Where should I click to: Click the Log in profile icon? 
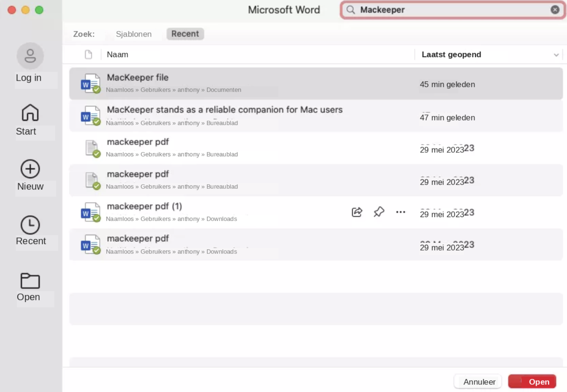coord(30,56)
